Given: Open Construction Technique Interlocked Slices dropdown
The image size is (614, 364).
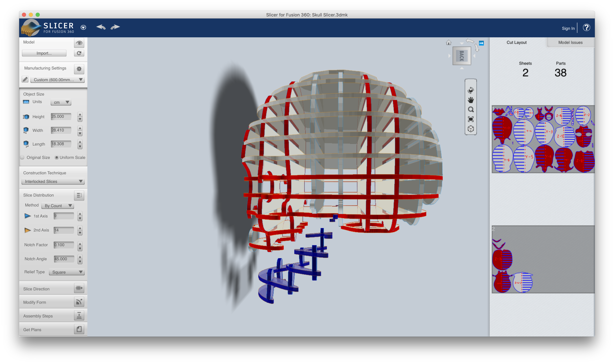Looking at the screenshot, I should tap(53, 181).
